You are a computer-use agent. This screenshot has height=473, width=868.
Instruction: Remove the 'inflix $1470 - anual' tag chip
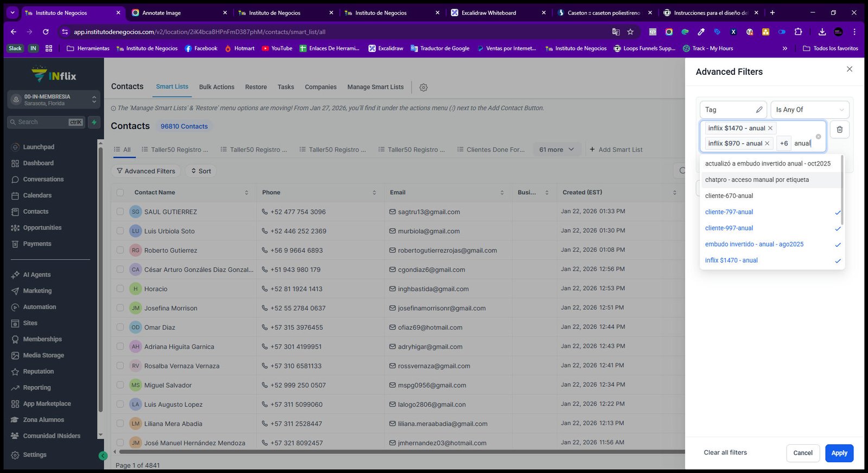[770, 128]
